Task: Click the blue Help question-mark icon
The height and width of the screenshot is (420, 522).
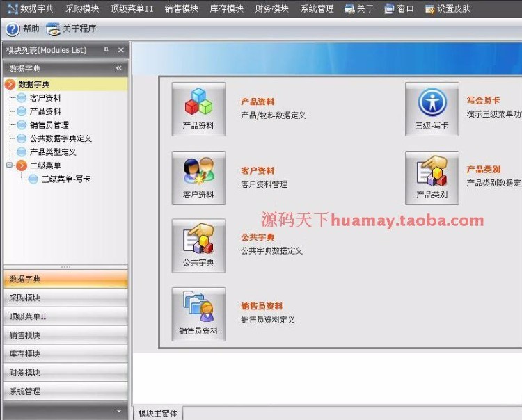Action: click(x=13, y=29)
